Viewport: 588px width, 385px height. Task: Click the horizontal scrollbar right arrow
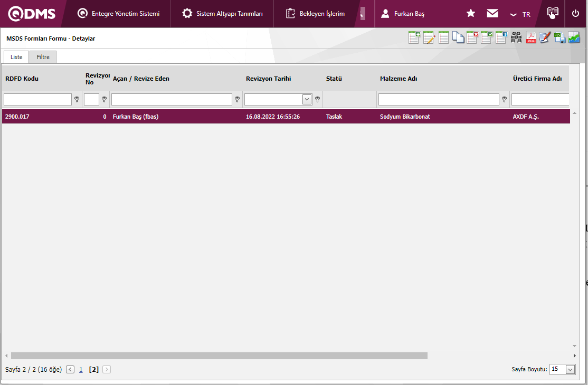(x=574, y=355)
